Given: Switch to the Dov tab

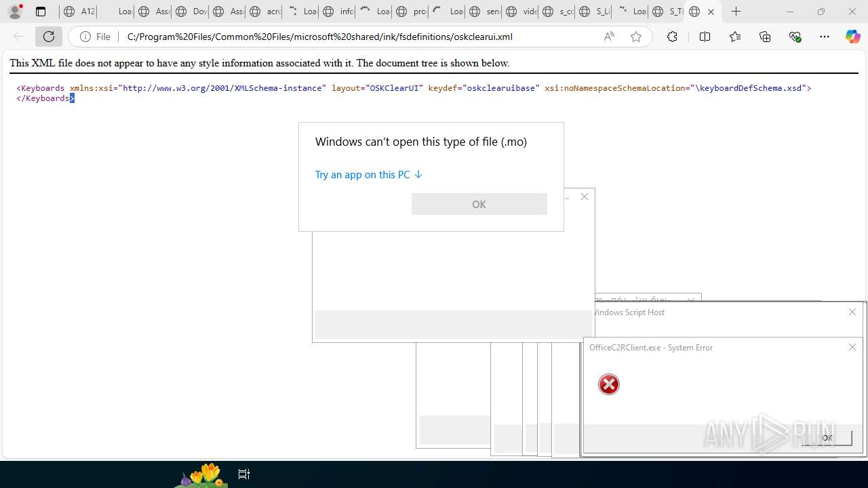Looking at the screenshot, I should tap(191, 12).
